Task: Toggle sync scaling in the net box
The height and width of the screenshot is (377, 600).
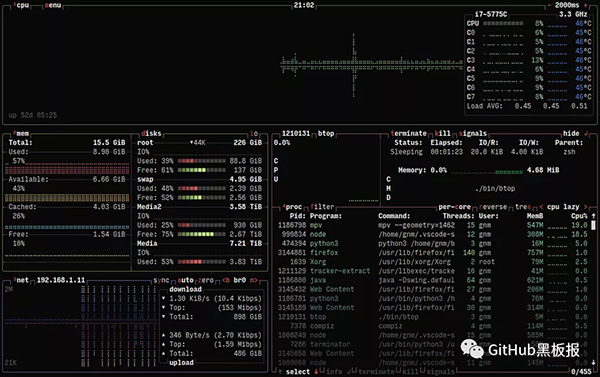Action: tap(161, 280)
